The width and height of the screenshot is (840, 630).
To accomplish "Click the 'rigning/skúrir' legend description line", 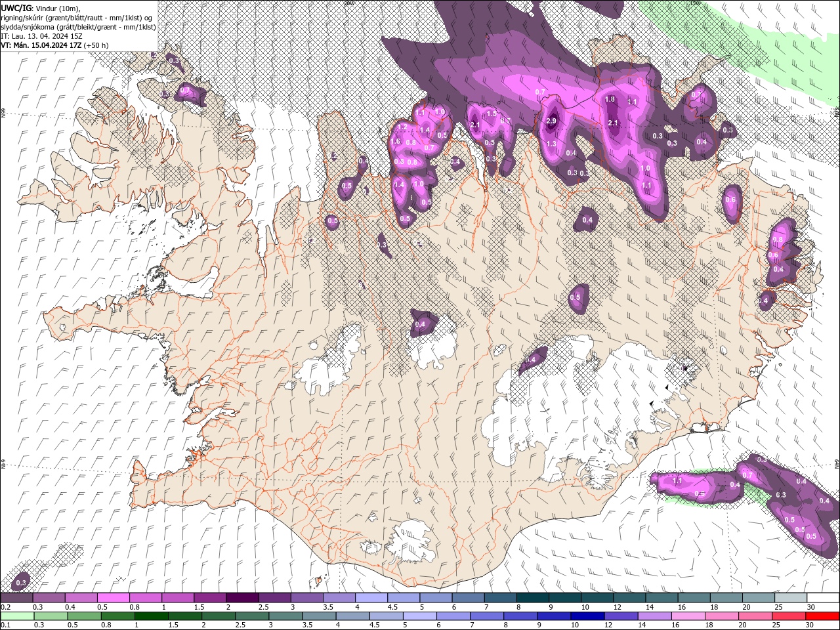I will (77, 18).
